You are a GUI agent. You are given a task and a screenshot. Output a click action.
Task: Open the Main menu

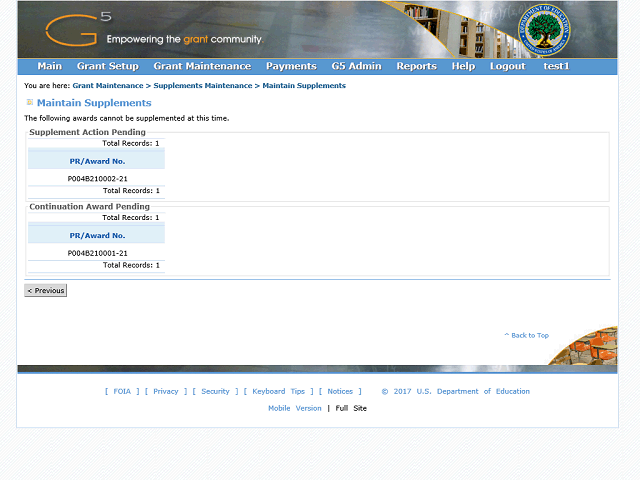tap(49, 66)
